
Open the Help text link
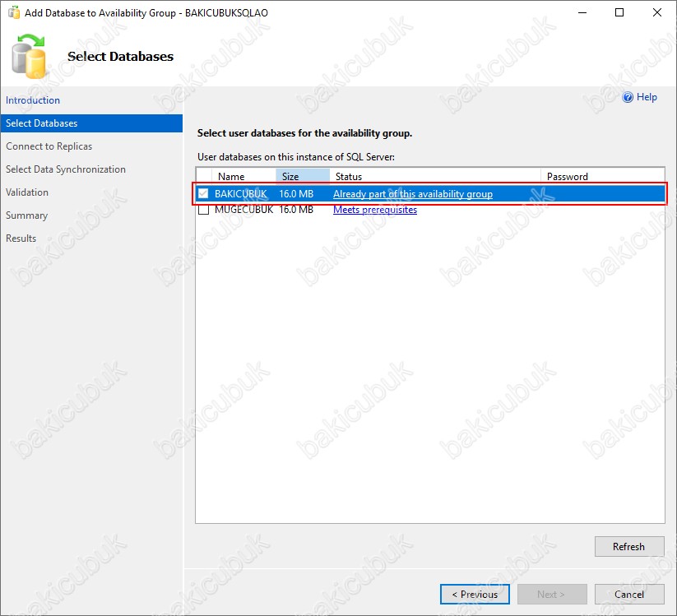point(647,97)
